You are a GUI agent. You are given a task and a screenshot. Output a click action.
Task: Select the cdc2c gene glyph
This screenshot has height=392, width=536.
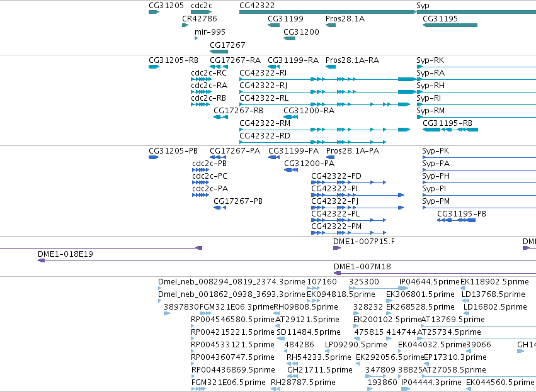click(x=202, y=12)
